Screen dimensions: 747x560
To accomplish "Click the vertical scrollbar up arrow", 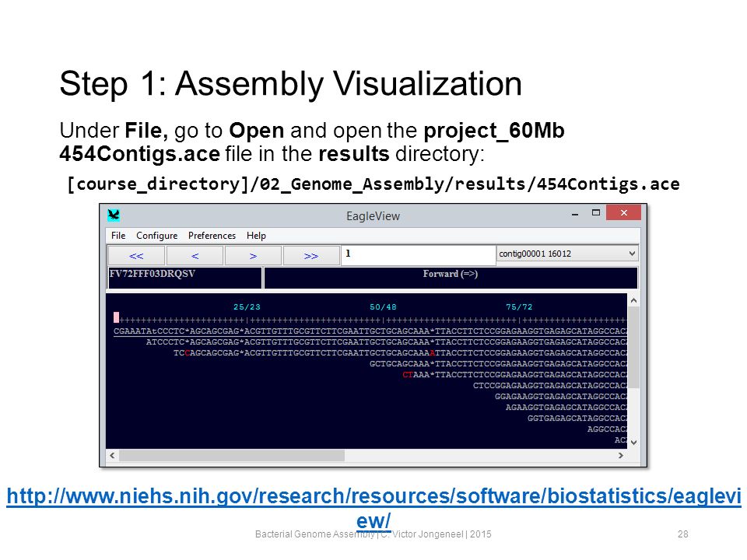I will point(633,300).
